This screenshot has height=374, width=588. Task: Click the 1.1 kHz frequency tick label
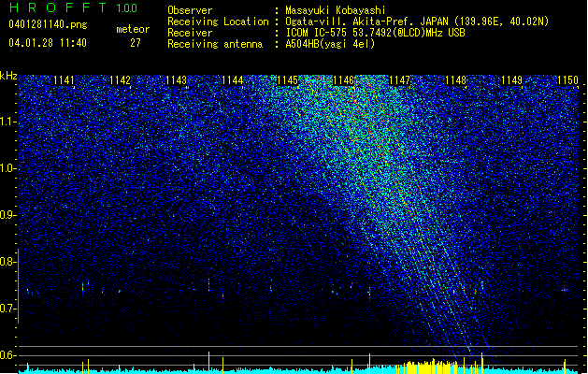click(x=8, y=122)
